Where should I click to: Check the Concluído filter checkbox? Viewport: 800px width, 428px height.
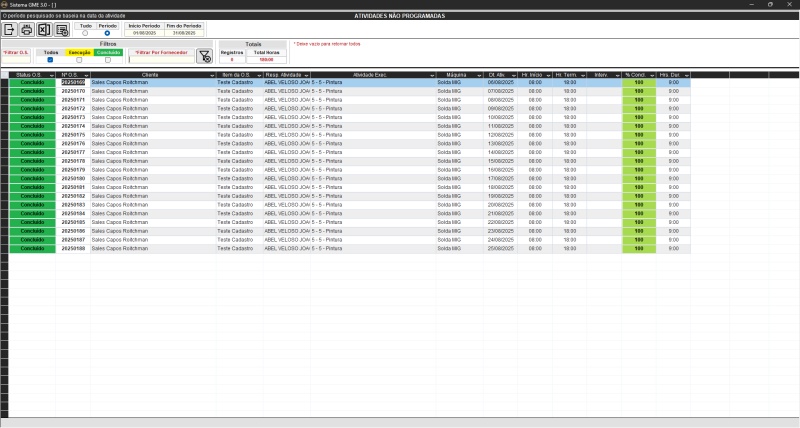click(108, 60)
